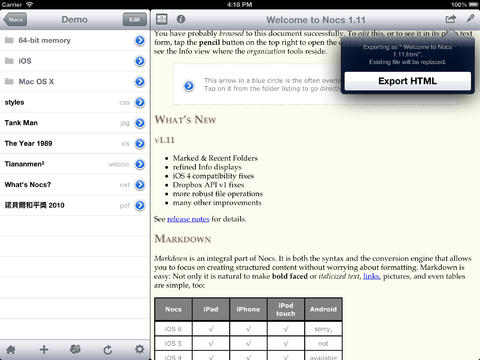Open the Dropbox account icon in the bottom bar
The width and height of the screenshot is (480, 360).
[x=75, y=349]
